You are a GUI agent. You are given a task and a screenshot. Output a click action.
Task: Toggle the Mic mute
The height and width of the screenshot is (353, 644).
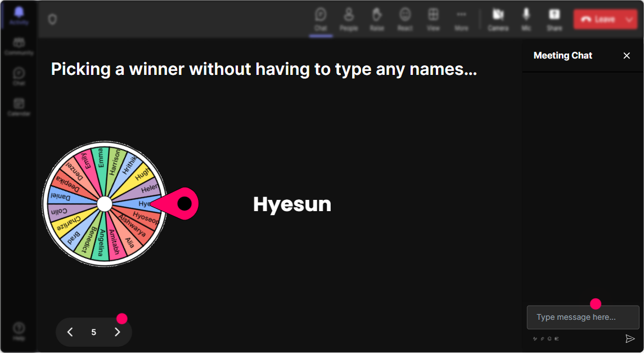pyautogui.click(x=526, y=19)
